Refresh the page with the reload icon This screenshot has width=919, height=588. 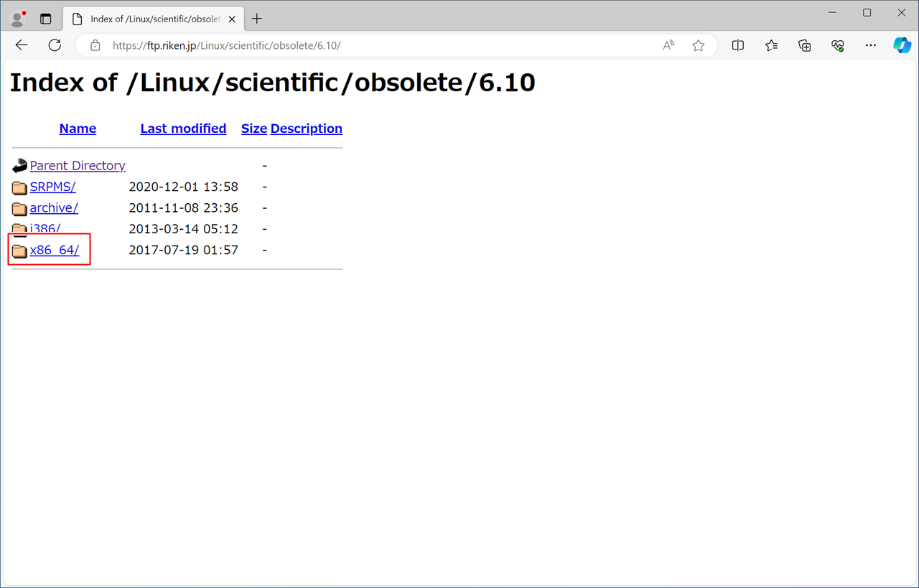tap(55, 45)
